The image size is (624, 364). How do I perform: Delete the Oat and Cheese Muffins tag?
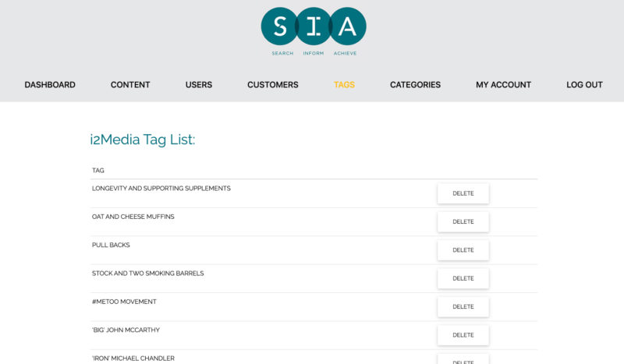(463, 222)
